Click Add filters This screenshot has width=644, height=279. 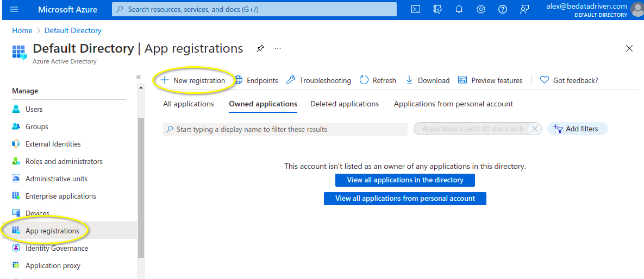point(578,129)
